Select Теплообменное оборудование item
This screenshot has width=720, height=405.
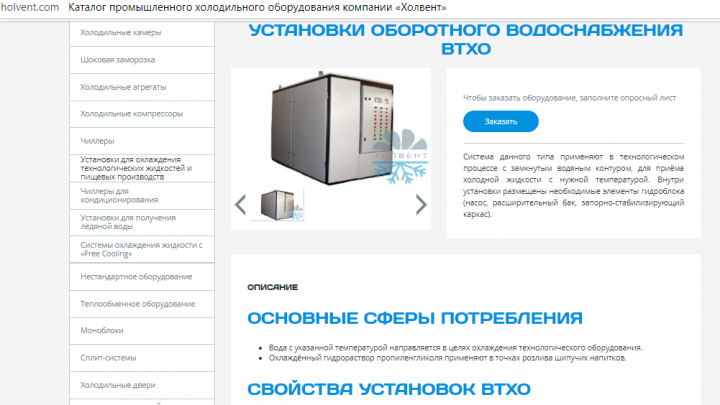pos(142,304)
